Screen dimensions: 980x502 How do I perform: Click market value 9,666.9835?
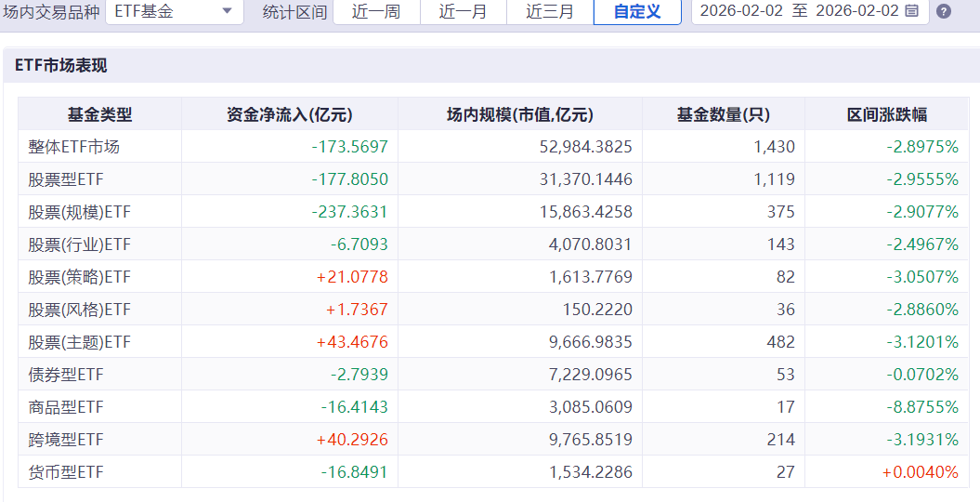coord(591,342)
